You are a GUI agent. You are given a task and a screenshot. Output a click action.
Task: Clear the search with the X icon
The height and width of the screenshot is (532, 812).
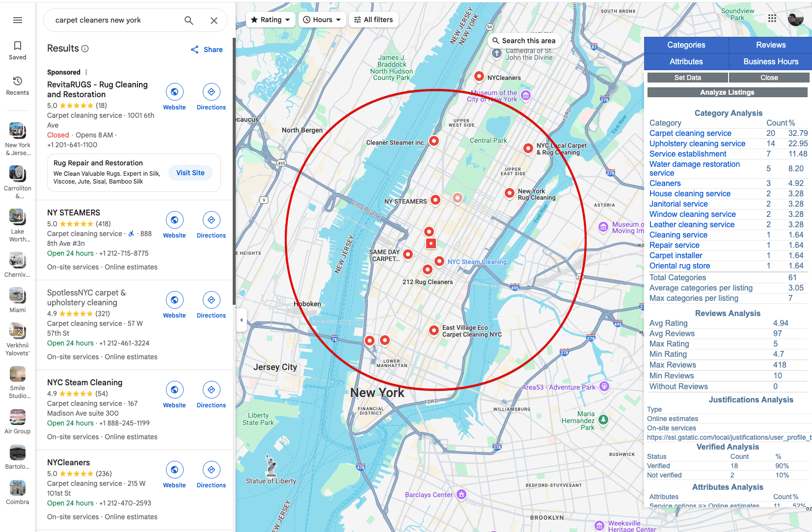click(214, 20)
